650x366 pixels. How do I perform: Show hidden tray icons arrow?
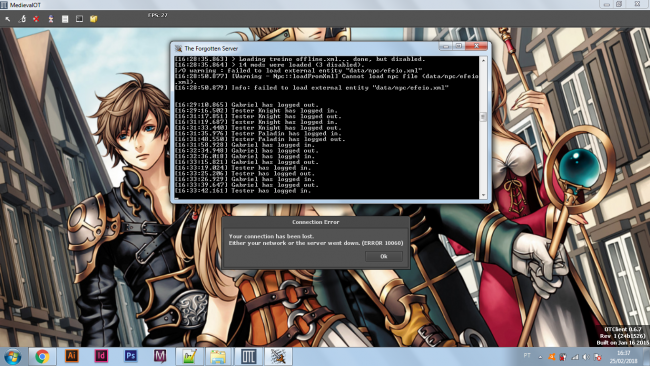click(540, 357)
